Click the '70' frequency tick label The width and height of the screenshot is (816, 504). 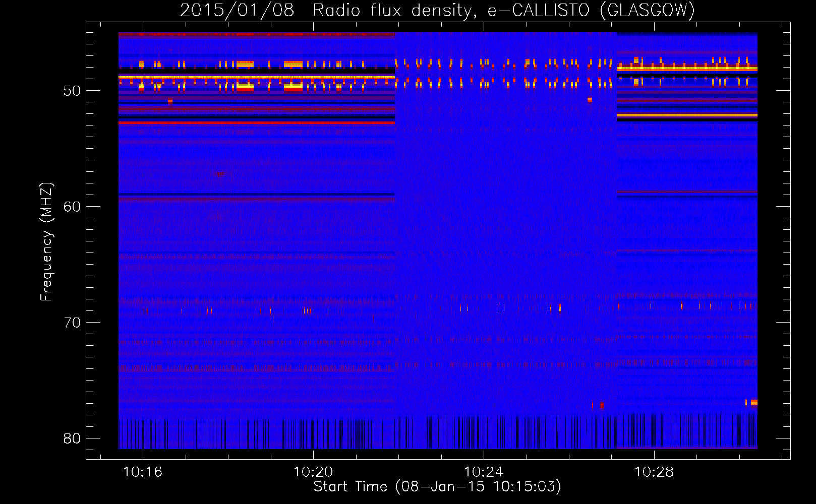72,323
